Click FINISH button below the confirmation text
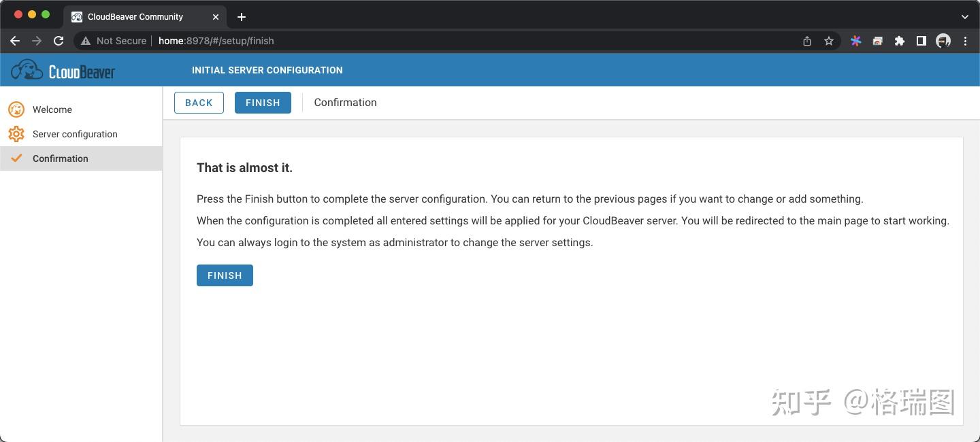 pos(225,275)
